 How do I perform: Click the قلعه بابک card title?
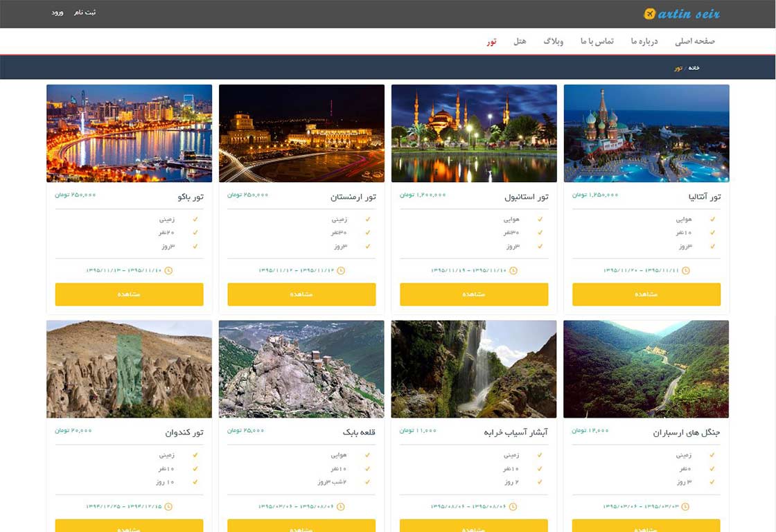[359, 432]
